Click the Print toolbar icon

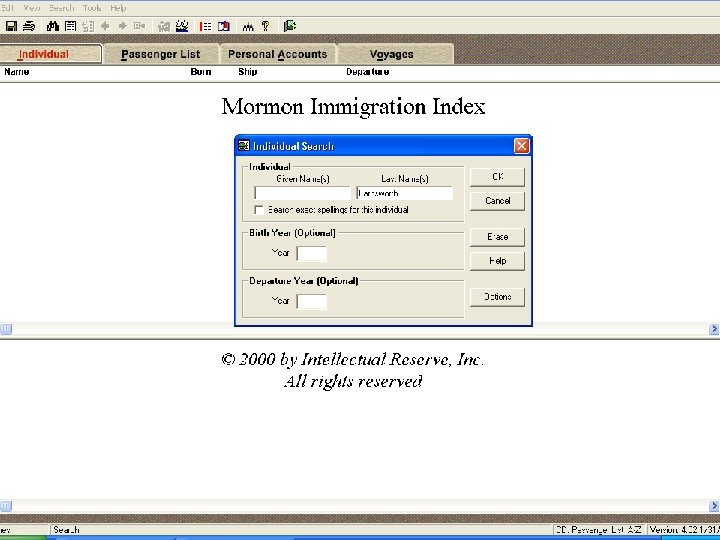pos(29,26)
